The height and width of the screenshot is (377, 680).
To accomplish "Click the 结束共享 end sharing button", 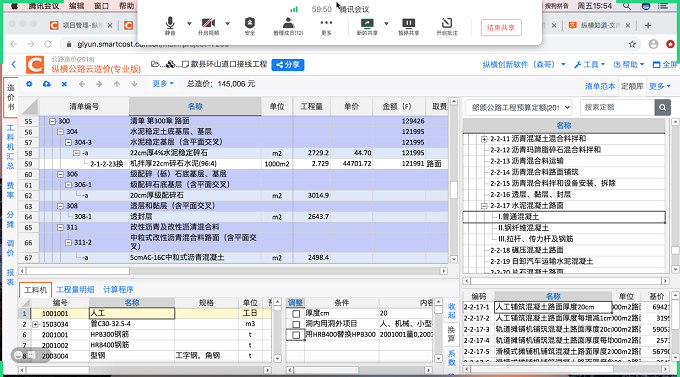I will [x=501, y=28].
